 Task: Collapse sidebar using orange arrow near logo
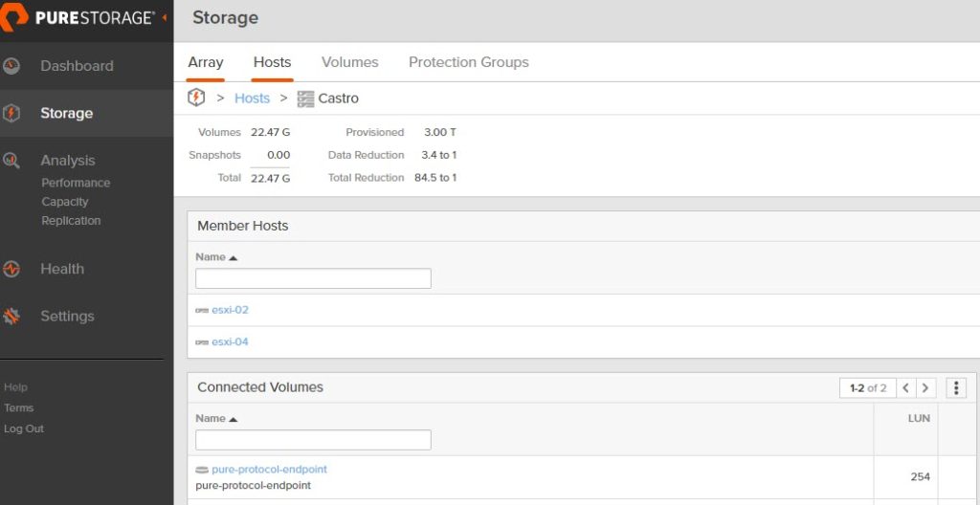(164, 17)
